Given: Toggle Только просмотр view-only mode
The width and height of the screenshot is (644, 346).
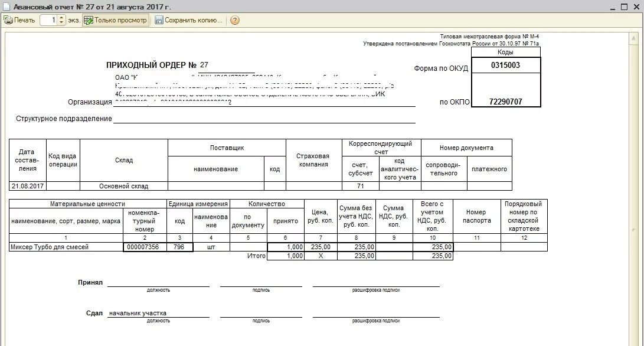Looking at the screenshot, I should click(x=116, y=20).
